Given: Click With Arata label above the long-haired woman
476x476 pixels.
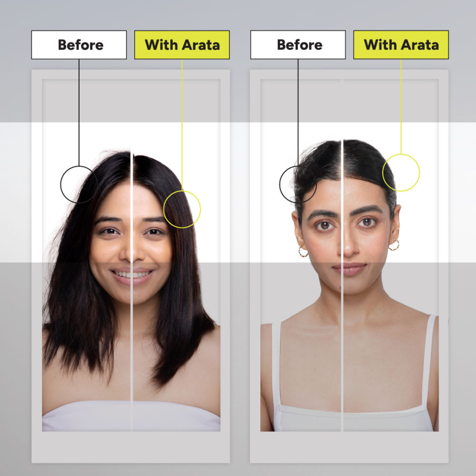Looking at the screenshot, I should click(x=182, y=45).
